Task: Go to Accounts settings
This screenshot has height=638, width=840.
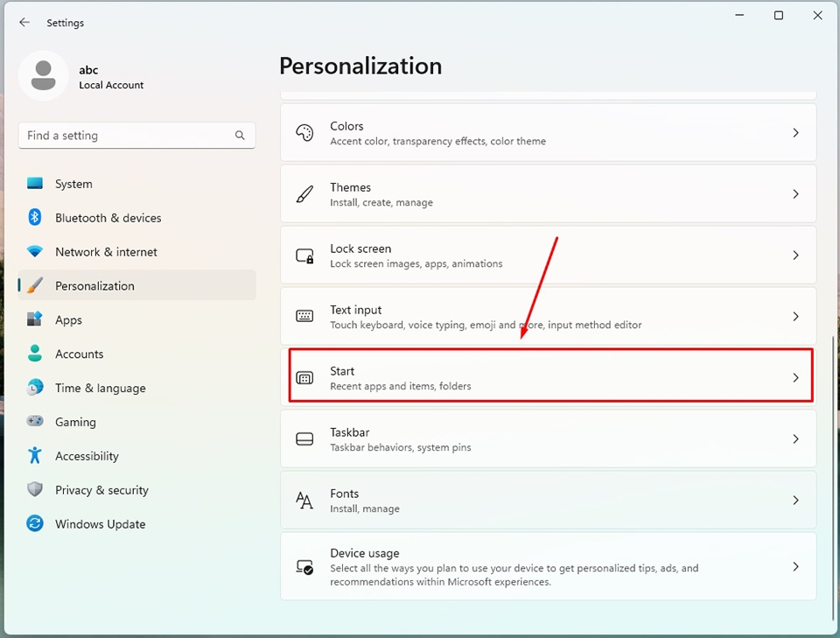Action: (137, 354)
